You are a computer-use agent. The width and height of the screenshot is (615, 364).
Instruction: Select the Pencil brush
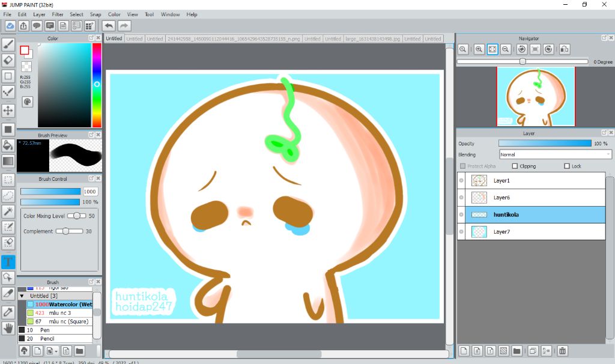(x=55, y=339)
